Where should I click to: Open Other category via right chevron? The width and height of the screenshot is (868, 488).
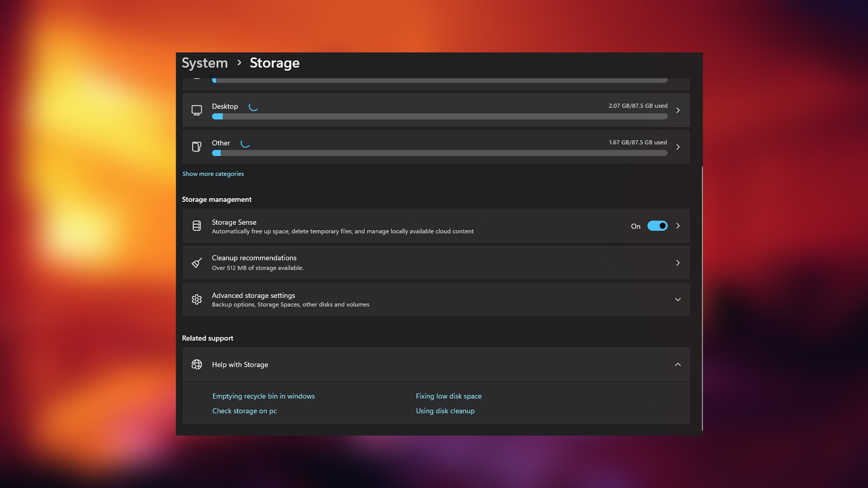(x=678, y=147)
